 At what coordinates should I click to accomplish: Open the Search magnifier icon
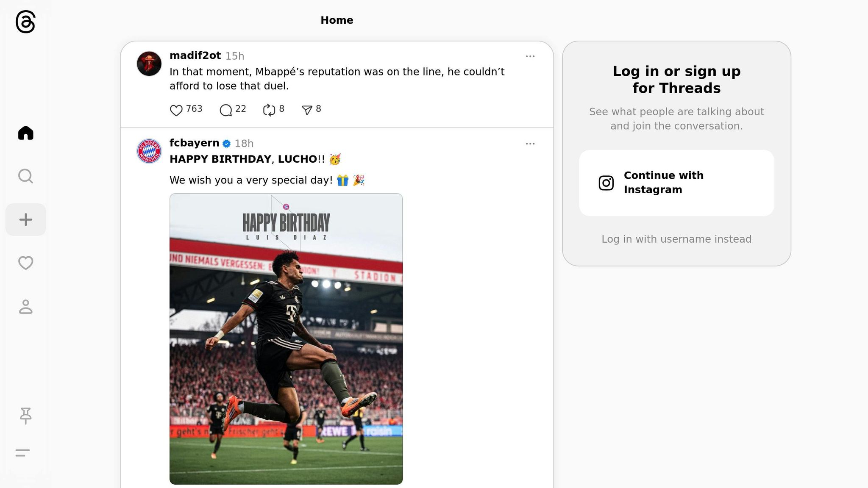click(x=25, y=176)
